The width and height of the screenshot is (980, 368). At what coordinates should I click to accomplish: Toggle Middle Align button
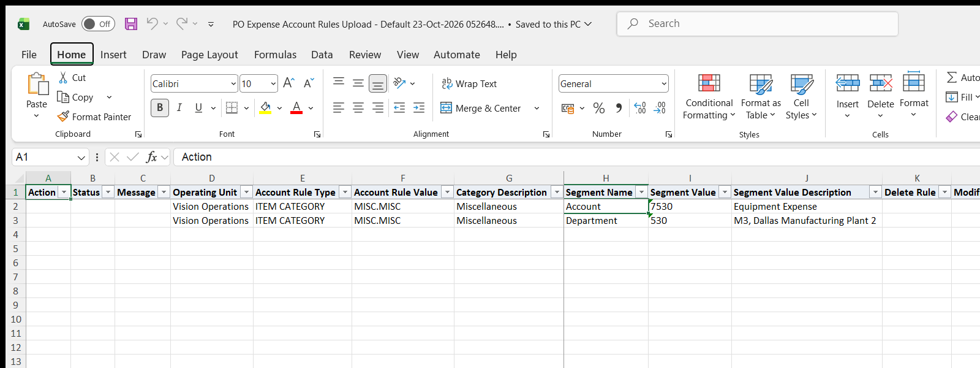point(358,83)
